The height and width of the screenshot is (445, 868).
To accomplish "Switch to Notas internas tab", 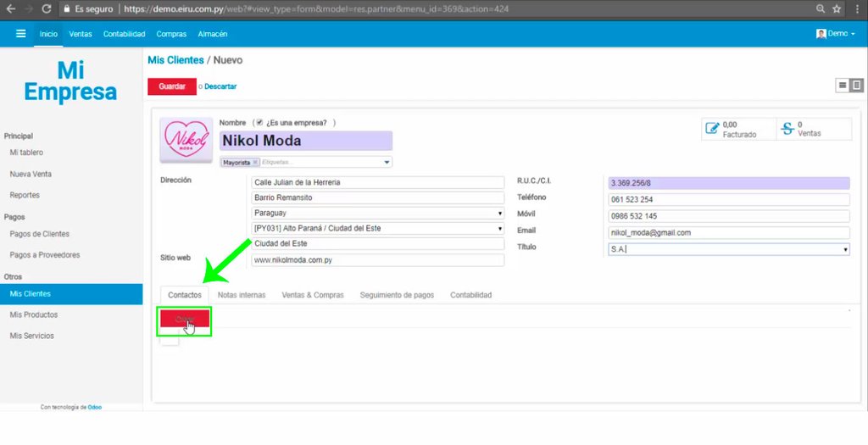I will point(242,295).
